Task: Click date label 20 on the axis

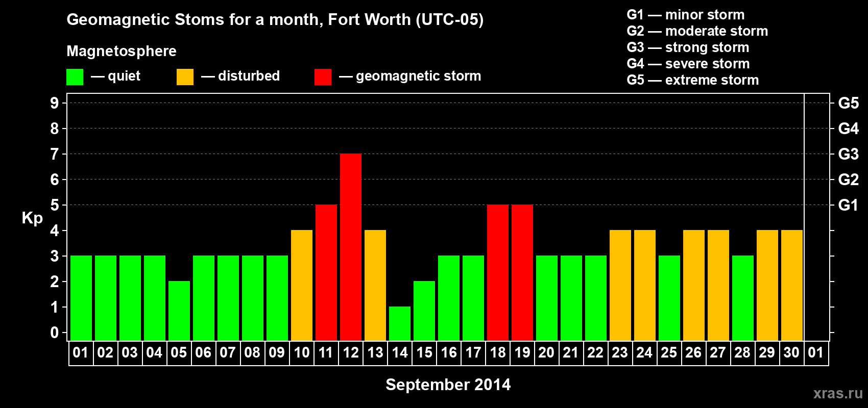Action: click(546, 353)
